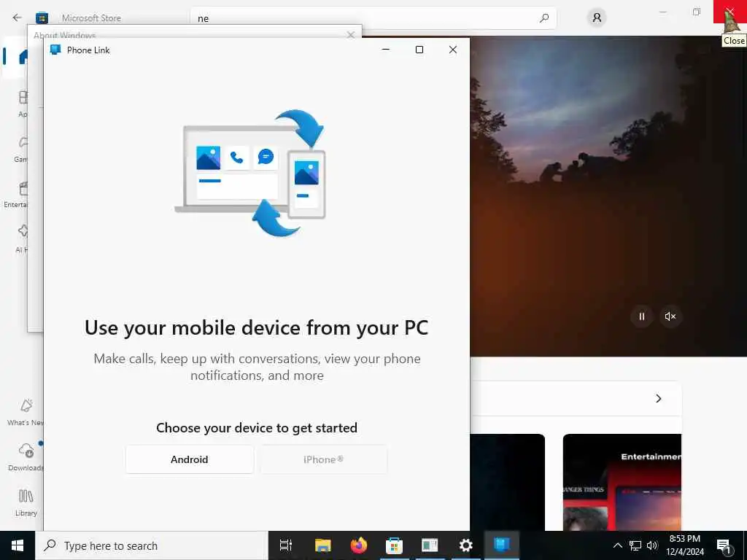Expand the Store section with chevron arrow

(659, 399)
